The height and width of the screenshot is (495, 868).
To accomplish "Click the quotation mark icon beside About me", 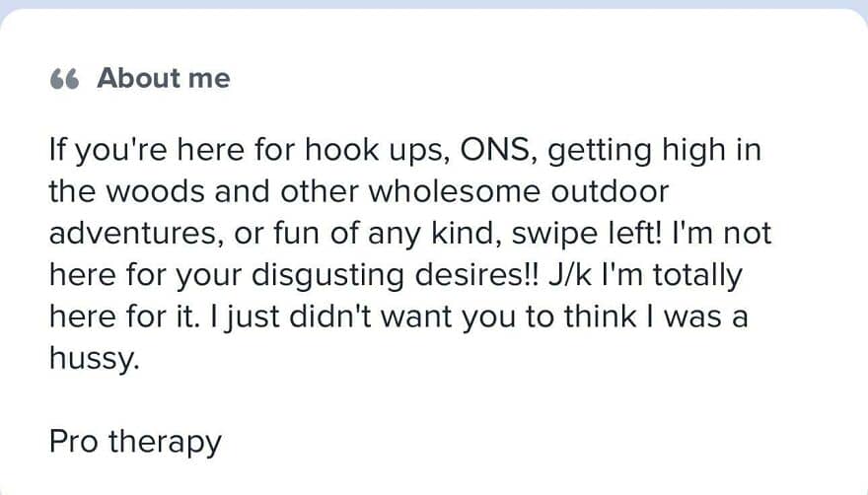I will tap(63, 79).
